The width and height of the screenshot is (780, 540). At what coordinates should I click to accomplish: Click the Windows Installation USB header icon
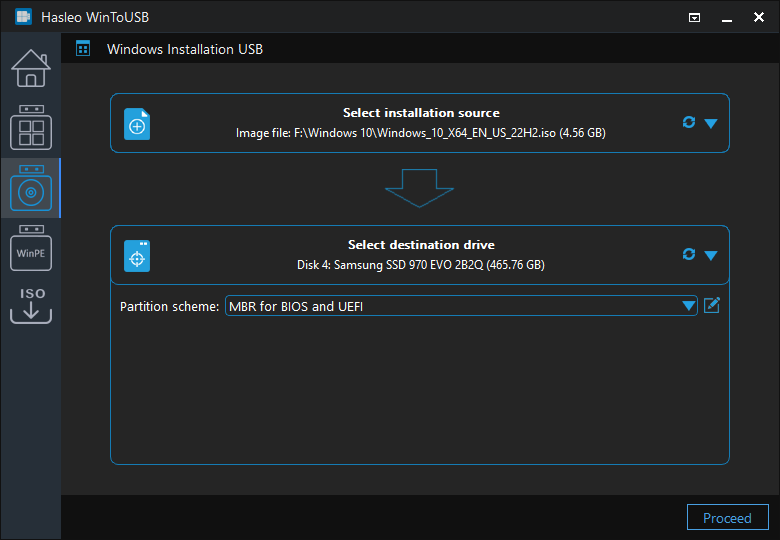[83, 49]
